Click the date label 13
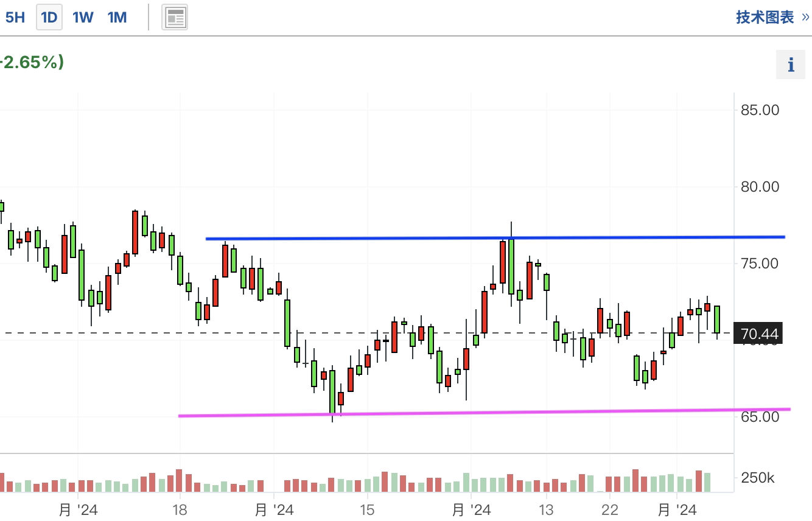Image resolution: width=812 pixels, height=521 pixels. [x=546, y=510]
